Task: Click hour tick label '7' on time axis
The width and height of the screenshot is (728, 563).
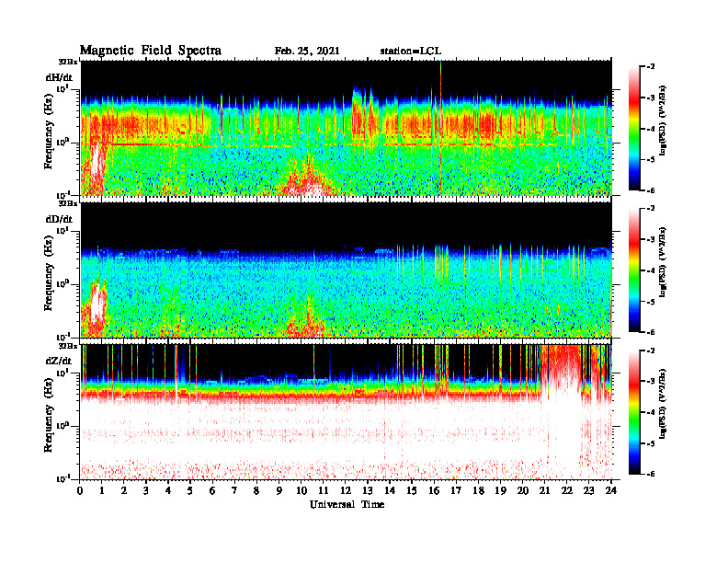Action: pos(234,490)
